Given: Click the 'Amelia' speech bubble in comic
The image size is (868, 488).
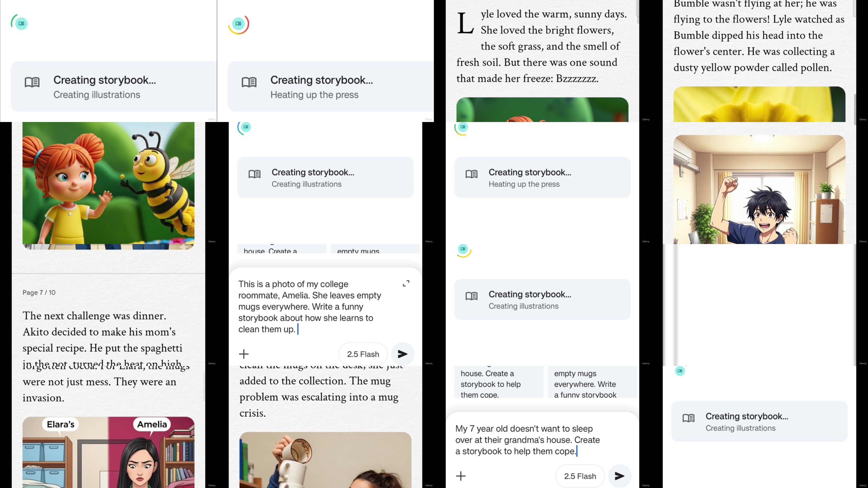Looking at the screenshot, I should (x=152, y=424).
